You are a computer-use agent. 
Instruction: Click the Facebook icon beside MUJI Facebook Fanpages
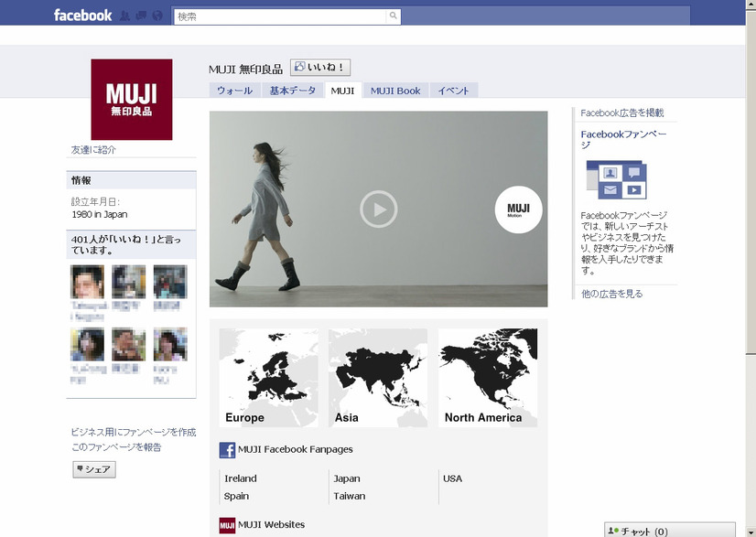(227, 450)
